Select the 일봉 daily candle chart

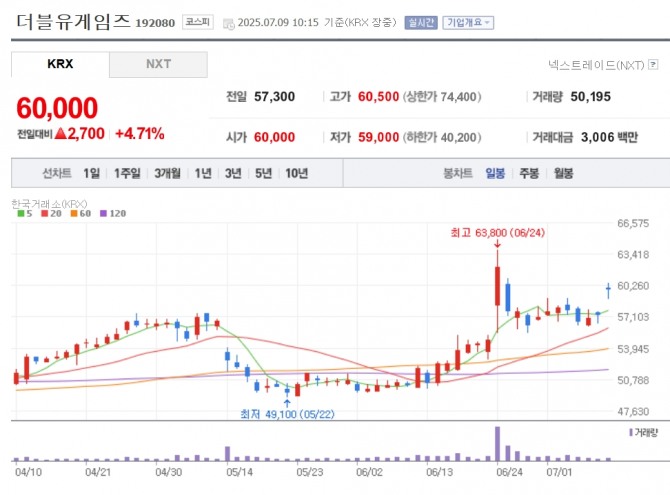tap(495, 173)
